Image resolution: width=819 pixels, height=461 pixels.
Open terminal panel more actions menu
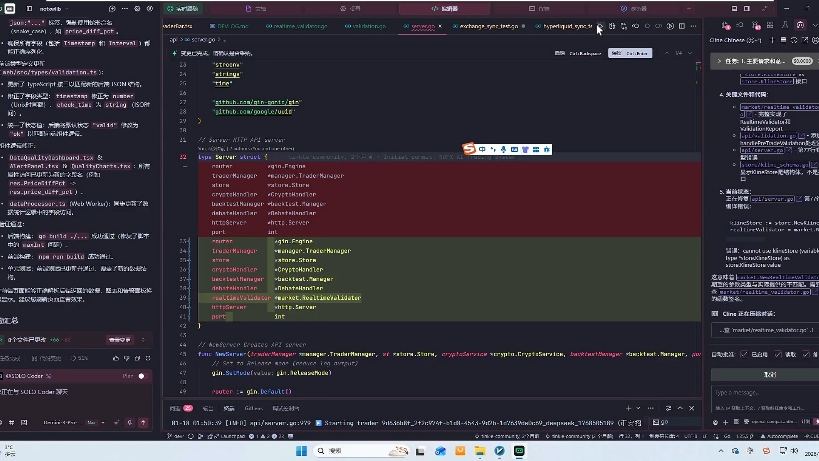click(650, 408)
